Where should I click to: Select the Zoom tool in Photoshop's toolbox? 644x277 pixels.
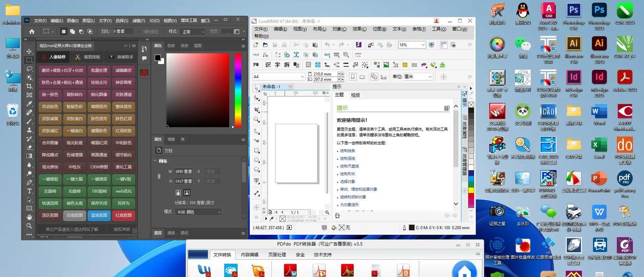pyautogui.click(x=29, y=225)
